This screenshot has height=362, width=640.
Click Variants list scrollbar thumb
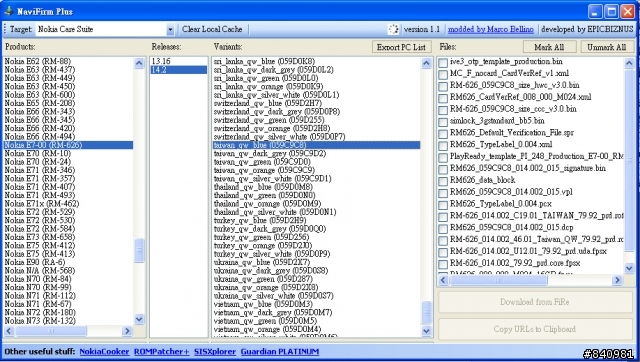click(x=427, y=313)
